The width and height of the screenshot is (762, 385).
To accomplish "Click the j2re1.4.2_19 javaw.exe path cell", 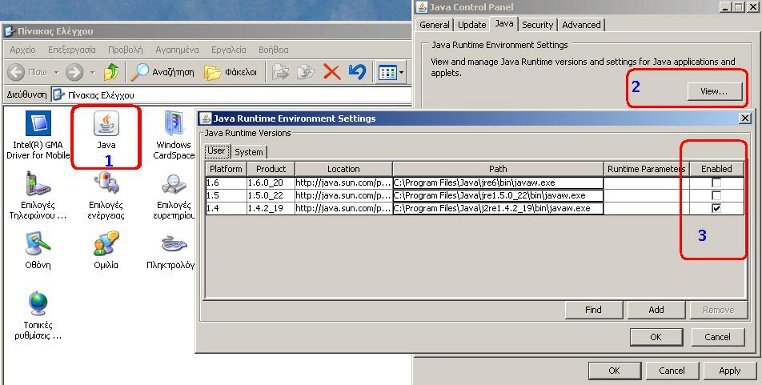I will click(498, 209).
